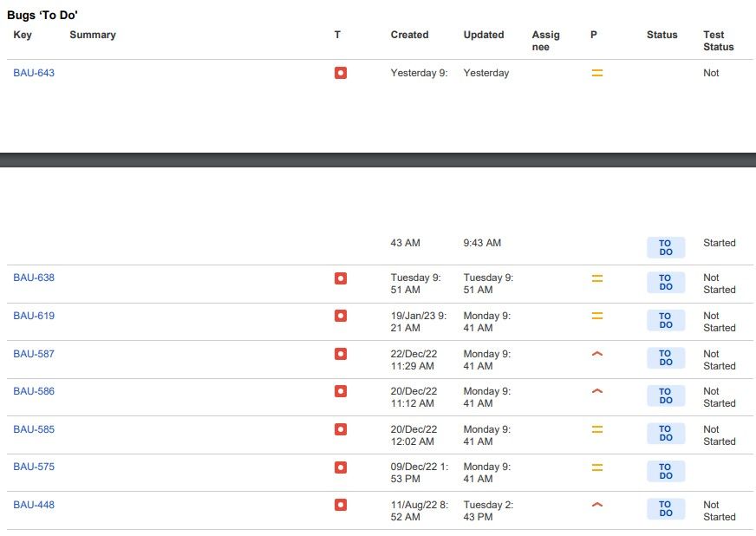This screenshot has height=536, width=756.
Task: Click the Created column header
Action: pyautogui.click(x=409, y=35)
